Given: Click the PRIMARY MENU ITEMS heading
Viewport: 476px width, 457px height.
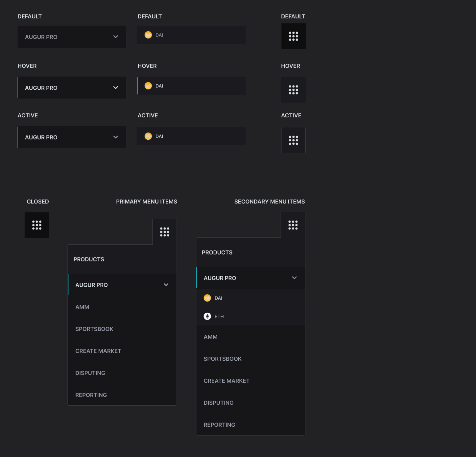Looking at the screenshot, I should pos(147,202).
